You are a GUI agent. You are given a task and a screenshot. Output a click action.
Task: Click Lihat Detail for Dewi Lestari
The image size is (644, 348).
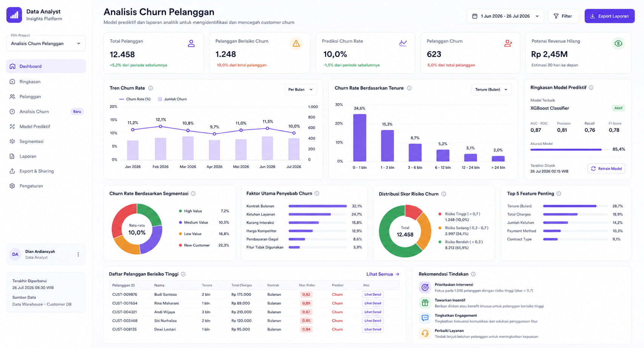373,329
